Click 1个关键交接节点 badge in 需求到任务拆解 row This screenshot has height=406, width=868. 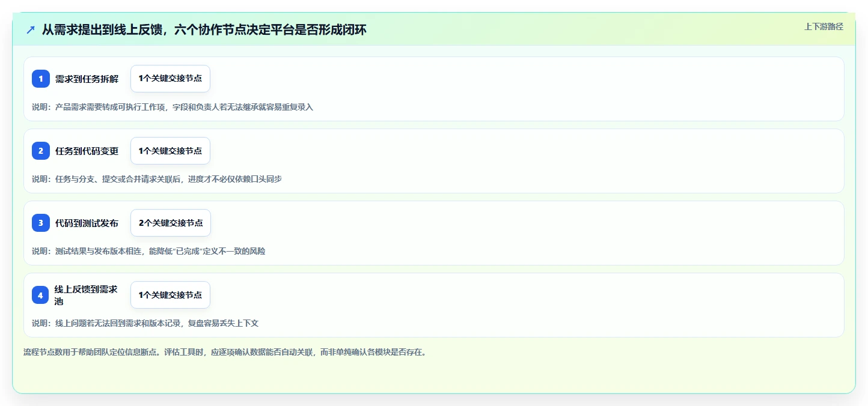[x=170, y=79]
